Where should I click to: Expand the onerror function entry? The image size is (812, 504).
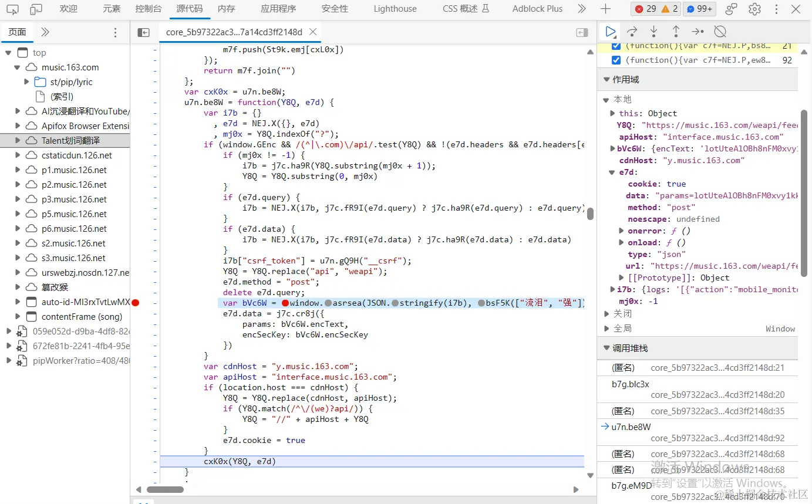[x=621, y=231]
